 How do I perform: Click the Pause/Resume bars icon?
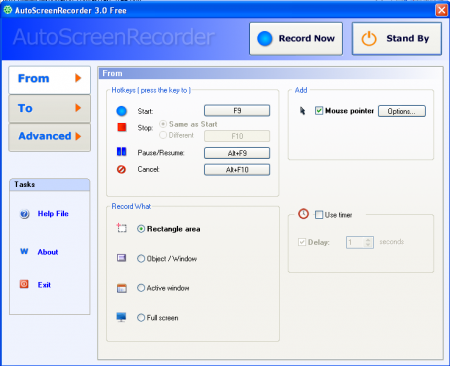pos(121,152)
